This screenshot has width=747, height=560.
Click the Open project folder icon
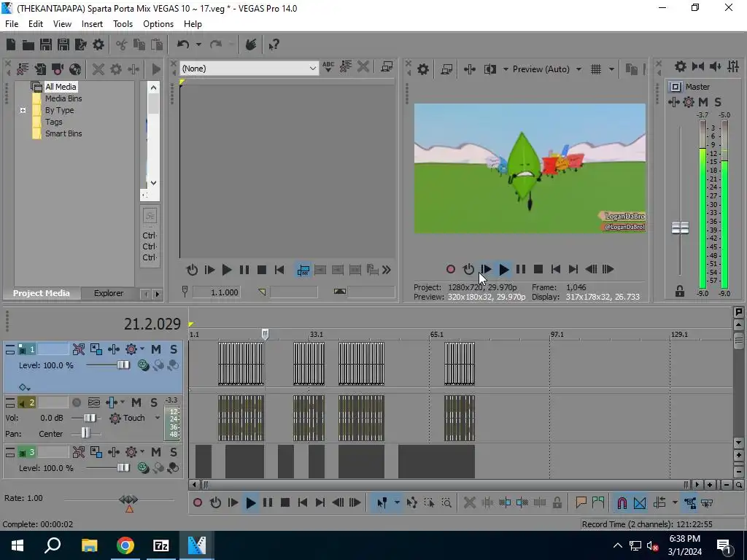28,44
